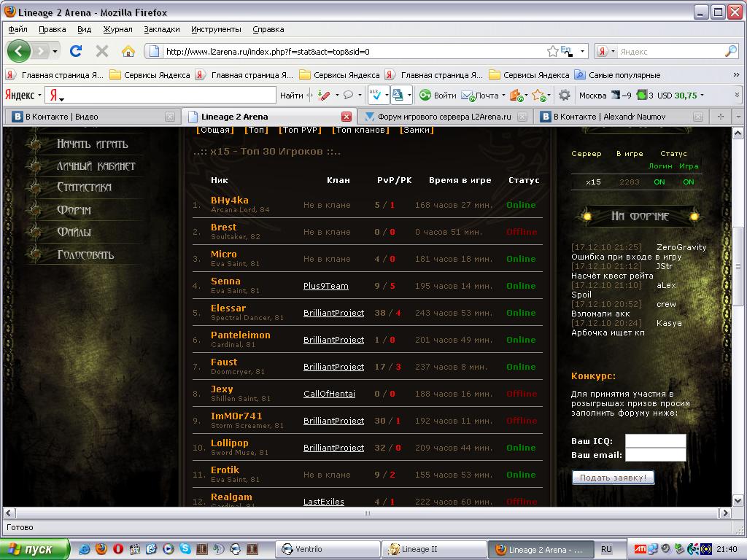The width and height of the screenshot is (747, 560).
Task: Click the Stop loading X icon
Action: click(102, 51)
